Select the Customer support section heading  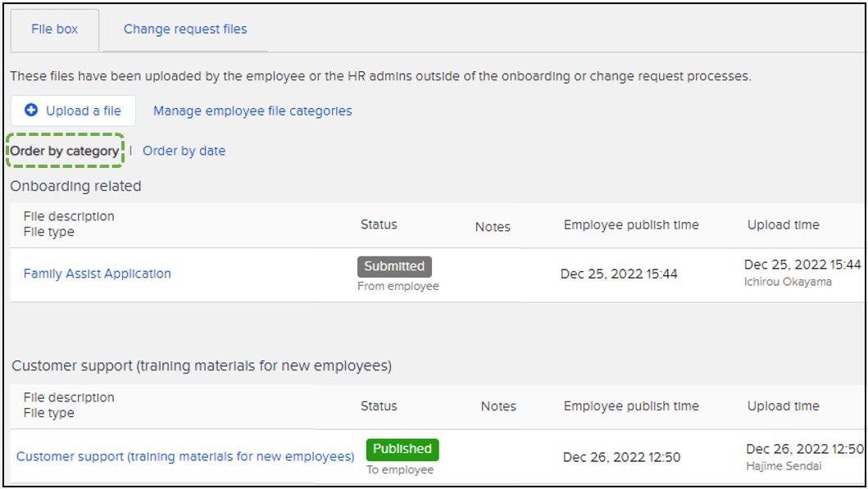(202, 366)
